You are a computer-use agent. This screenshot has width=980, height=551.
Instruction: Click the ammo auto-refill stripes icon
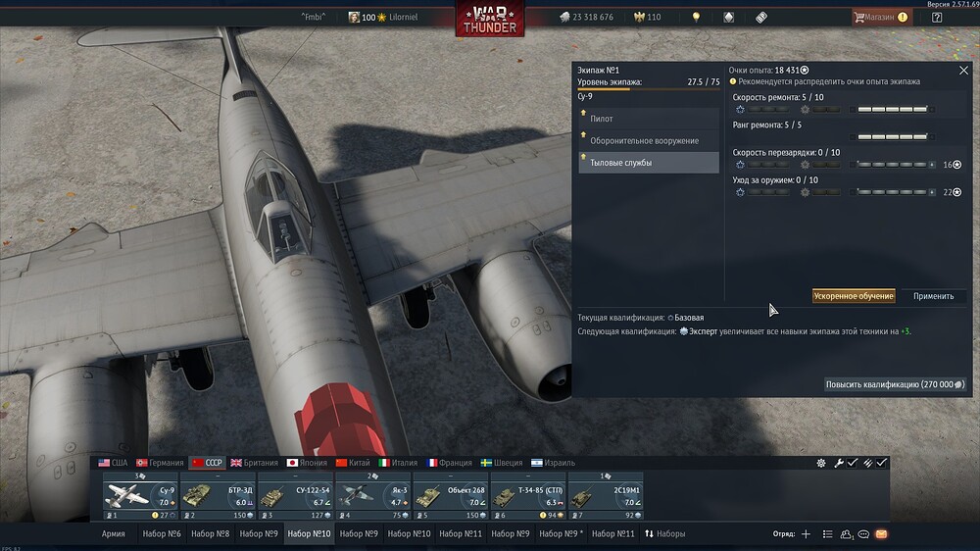(x=868, y=463)
